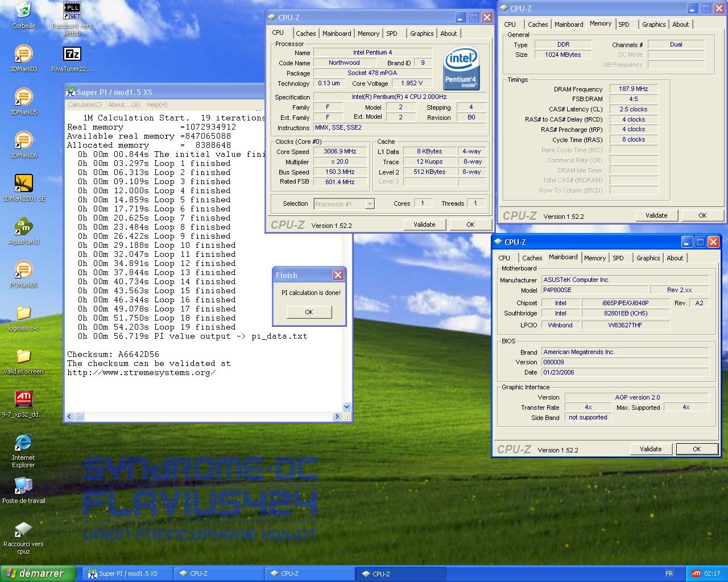Open the ATI 9-7_xp32 driver installer icon
Viewport: 728px width, 582px height.
tap(23, 404)
